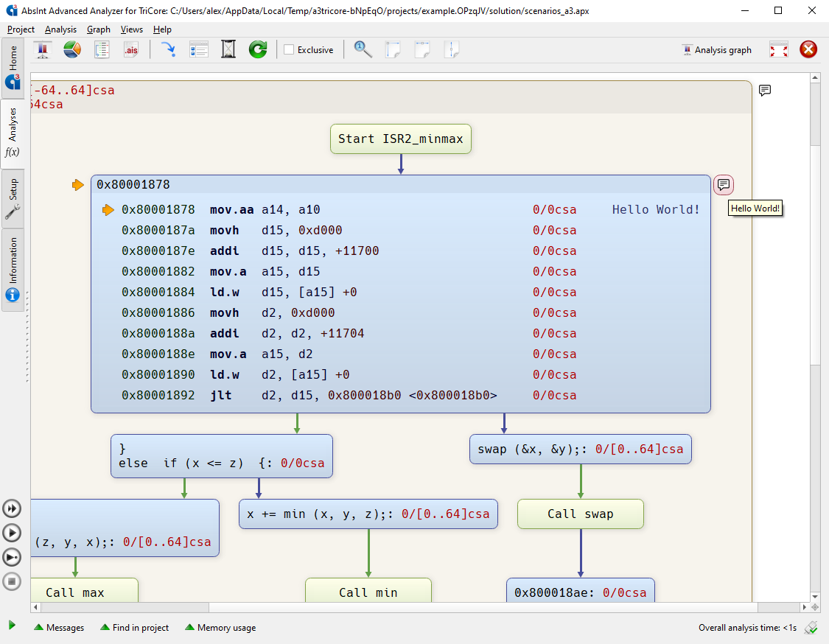
Task: Open the Help menu
Action: (x=162, y=29)
